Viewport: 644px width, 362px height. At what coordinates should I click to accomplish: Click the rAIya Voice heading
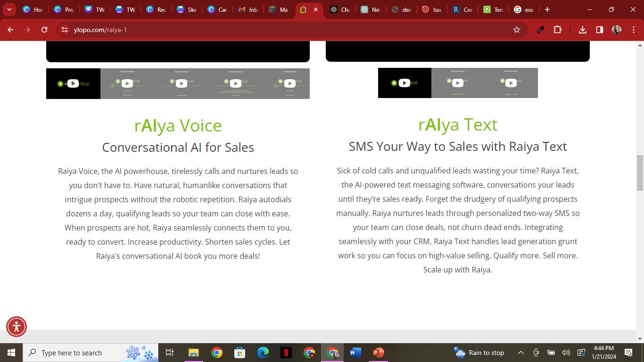(x=178, y=125)
